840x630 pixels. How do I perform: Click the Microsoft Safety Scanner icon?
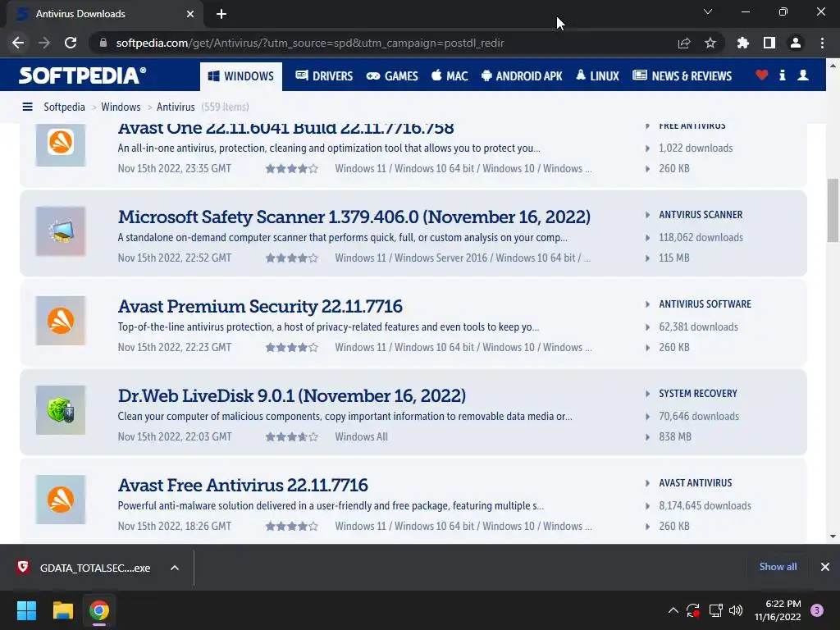tap(61, 231)
